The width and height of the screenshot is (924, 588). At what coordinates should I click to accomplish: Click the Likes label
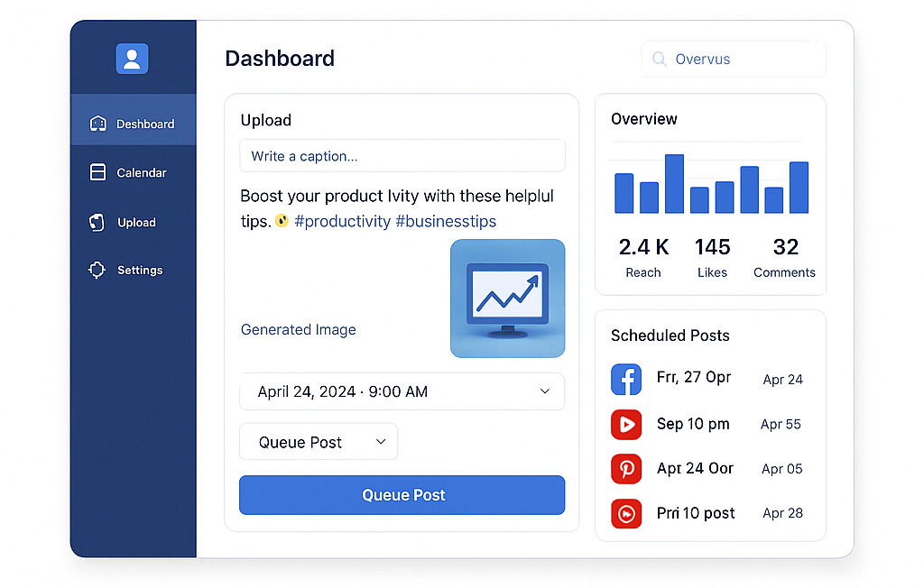point(712,272)
